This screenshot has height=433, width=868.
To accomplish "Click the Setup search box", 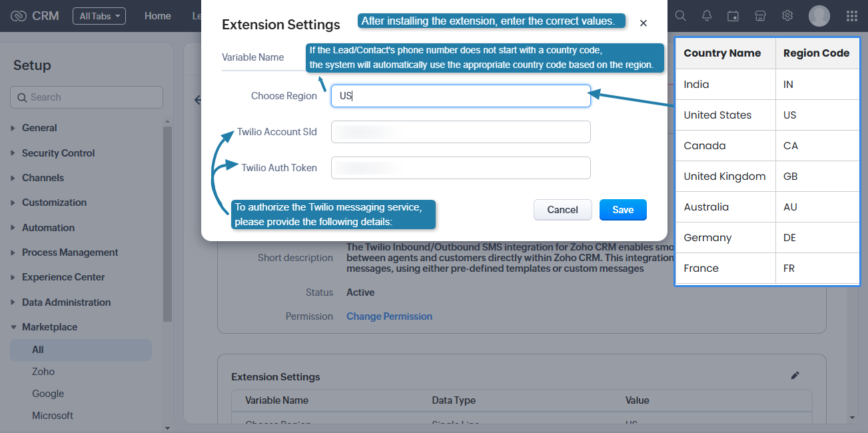I will [87, 97].
